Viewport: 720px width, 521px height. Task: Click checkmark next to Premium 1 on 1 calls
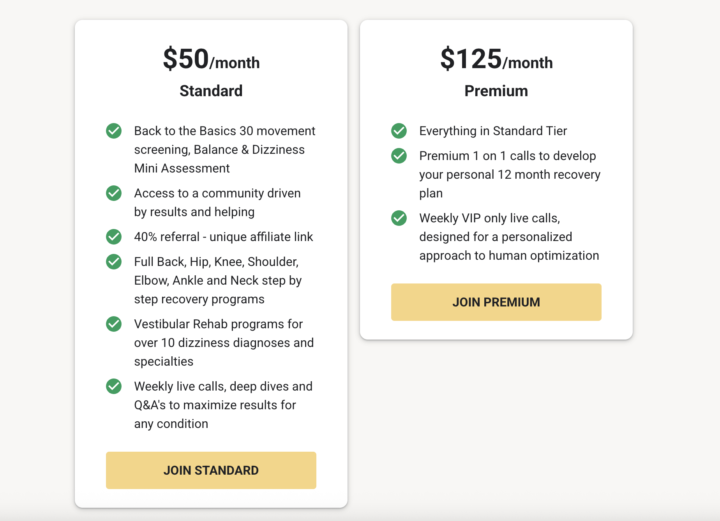click(399, 156)
